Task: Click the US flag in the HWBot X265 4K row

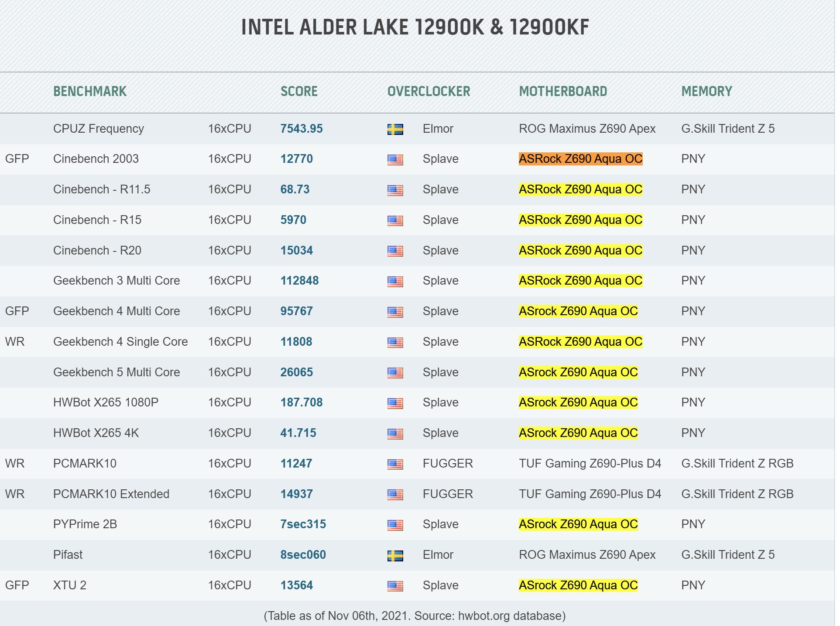Action: 395,434
